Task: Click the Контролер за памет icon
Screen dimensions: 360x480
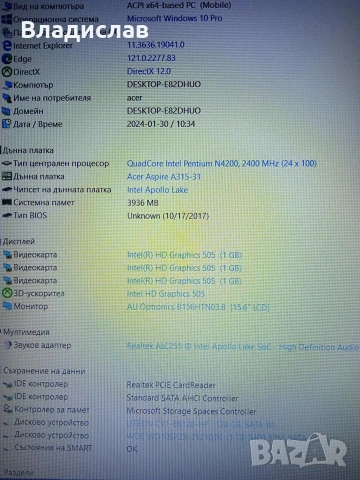Action: [8, 409]
